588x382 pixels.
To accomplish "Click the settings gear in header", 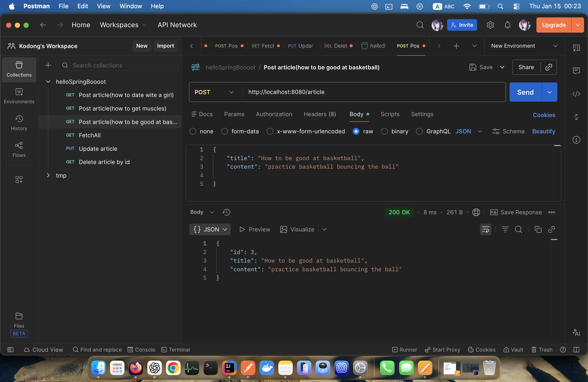I will tap(490, 25).
